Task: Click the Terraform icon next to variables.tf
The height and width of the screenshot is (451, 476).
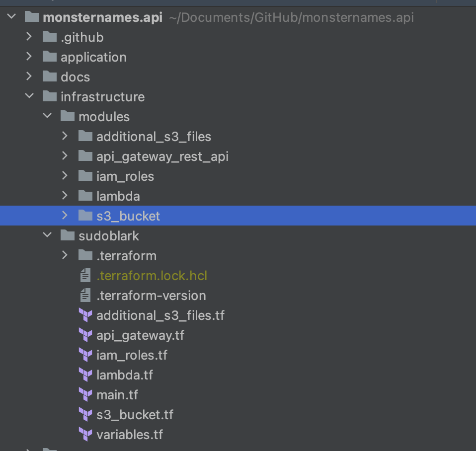Action: (x=85, y=434)
